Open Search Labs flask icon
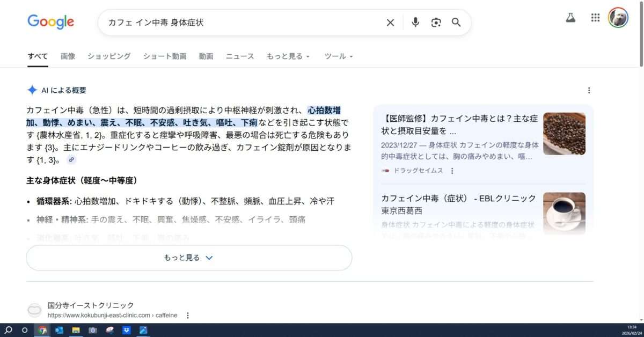 tap(570, 18)
